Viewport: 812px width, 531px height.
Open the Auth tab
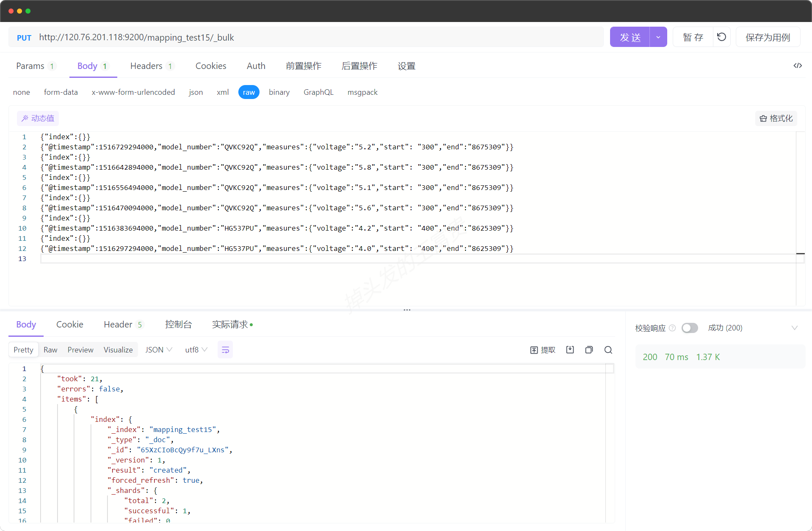[256, 66]
